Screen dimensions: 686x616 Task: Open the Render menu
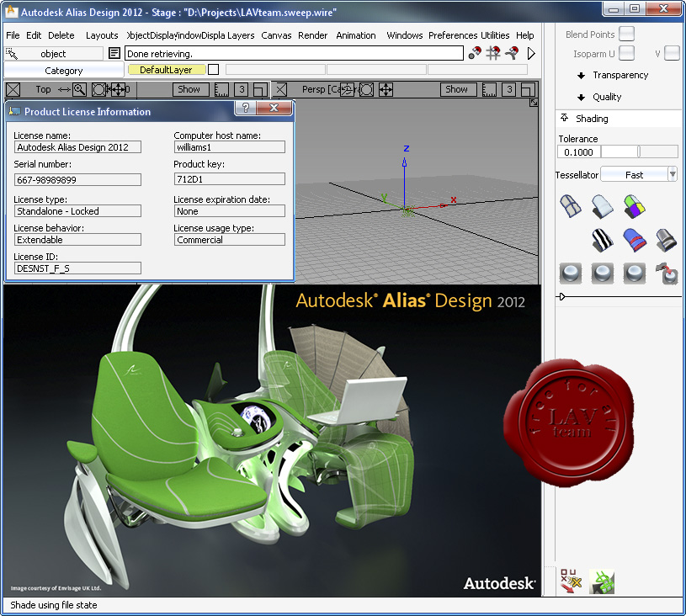coord(312,35)
